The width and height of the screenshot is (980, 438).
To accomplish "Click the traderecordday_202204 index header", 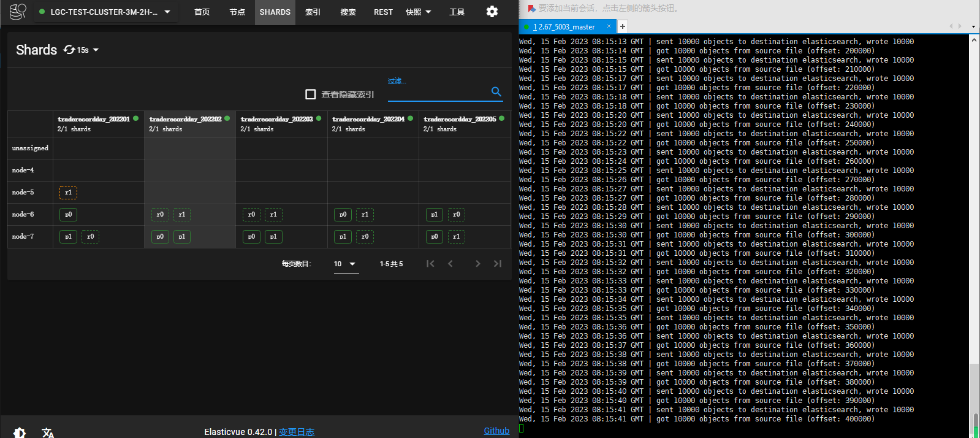I will (x=368, y=119).
